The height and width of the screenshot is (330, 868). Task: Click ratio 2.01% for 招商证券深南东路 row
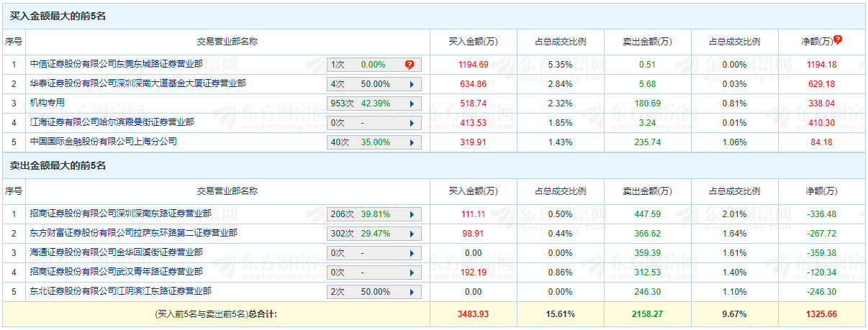pos(734,214)
